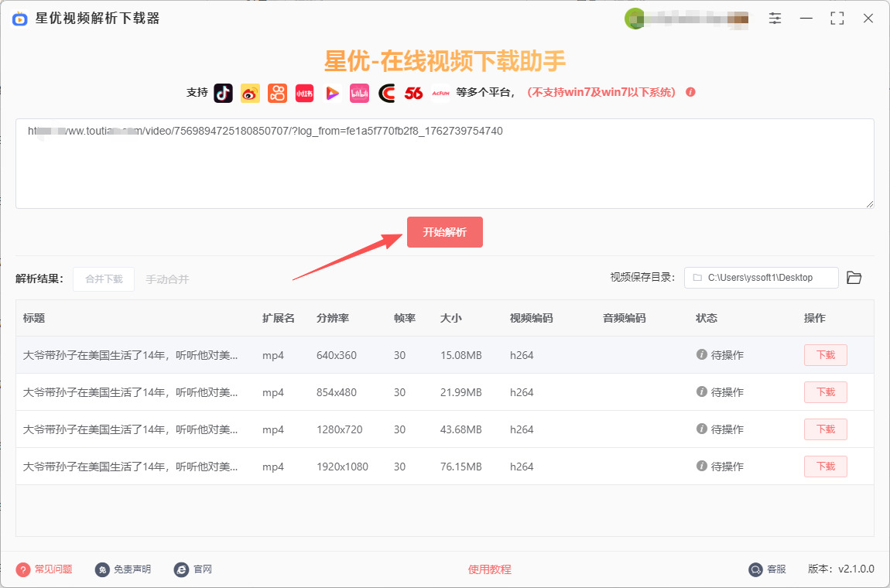Click the 1920x1080 resolution cell
Screen dimensions: 890x588
click(x=342, y=467)
